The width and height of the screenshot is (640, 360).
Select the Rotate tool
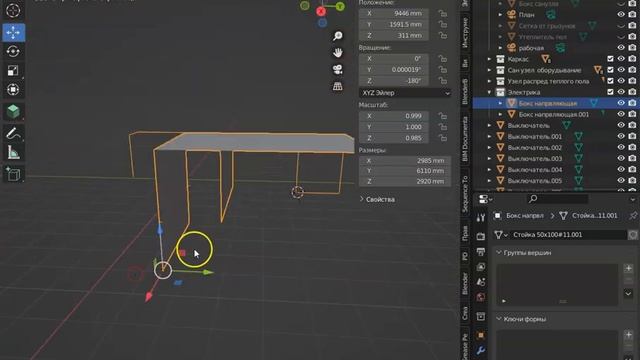click(13, 51)
